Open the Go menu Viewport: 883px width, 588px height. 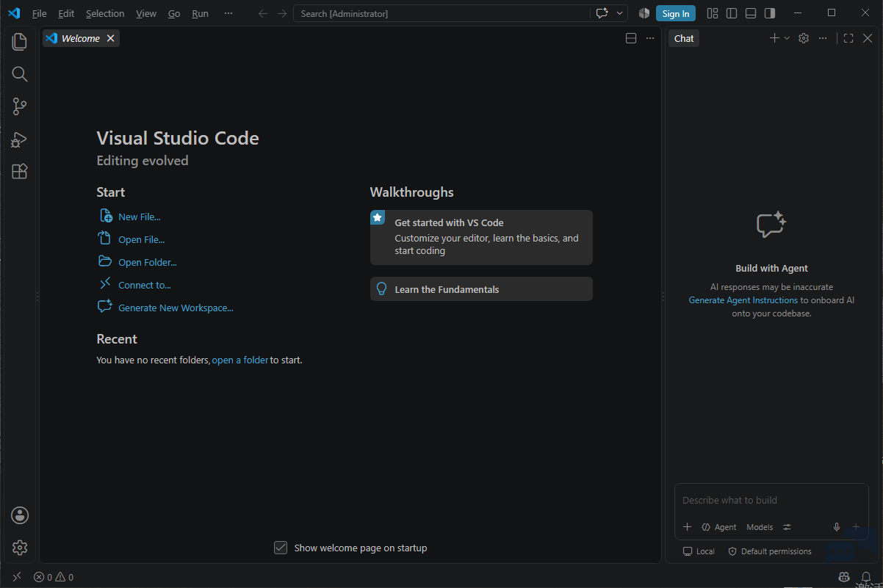click(x=174, y=13)
